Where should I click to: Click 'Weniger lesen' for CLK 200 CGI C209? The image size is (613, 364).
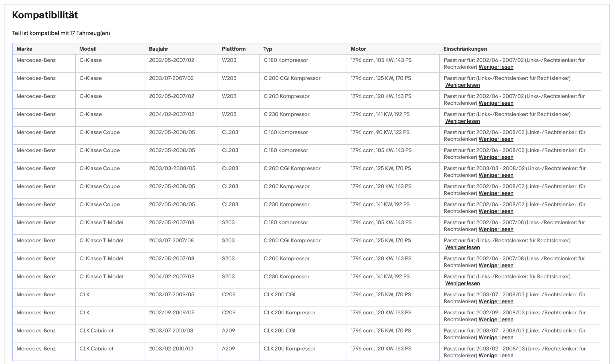[x=496, y=301]
